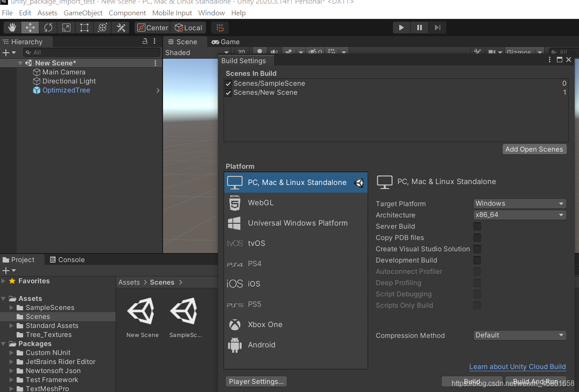579x392 pixels.
Task: Switch to the Console tab
Action: click(67, 260)
